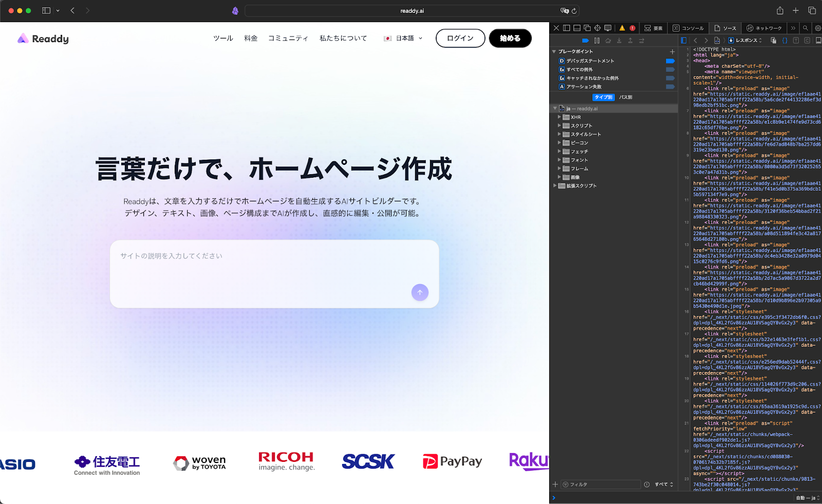Collapse the ブレークポイント section
822x504 pixels.
(554, 51)
